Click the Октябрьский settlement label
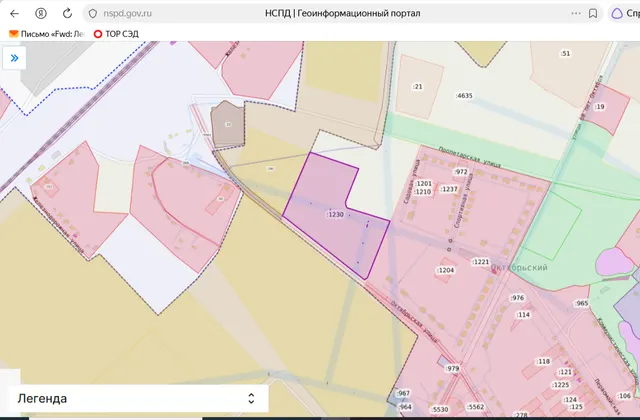Viewport: 640px width, 420px height. [x=519, y=268]
